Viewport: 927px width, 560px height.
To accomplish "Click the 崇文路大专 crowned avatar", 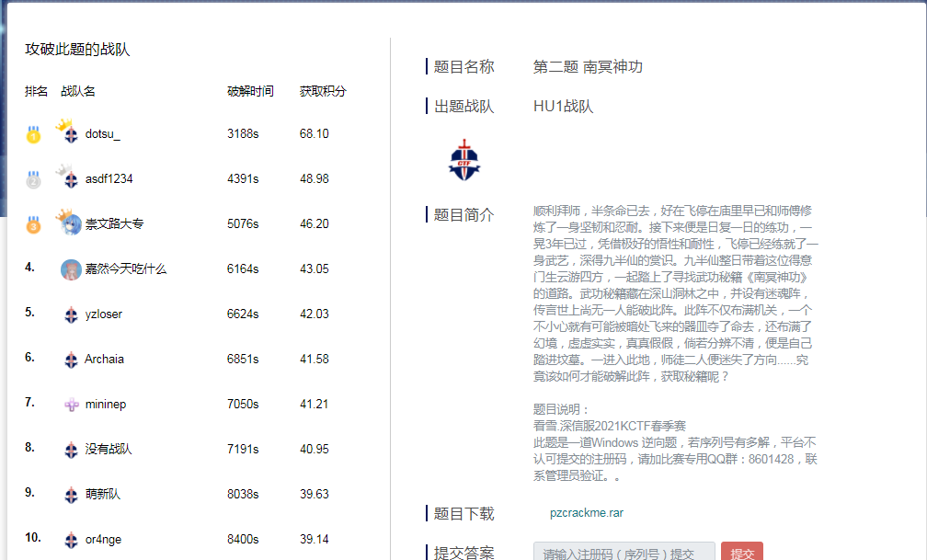I will pos(70,223).
